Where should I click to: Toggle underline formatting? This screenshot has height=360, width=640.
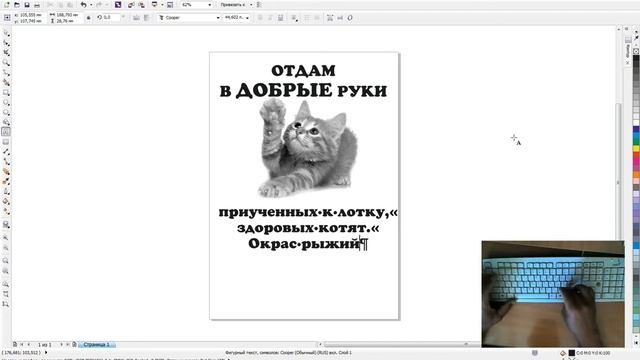pyautogui.click(x=280, y=18)
